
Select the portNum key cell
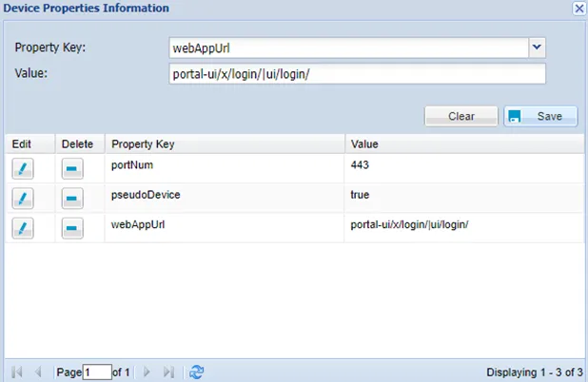point(225,168)
